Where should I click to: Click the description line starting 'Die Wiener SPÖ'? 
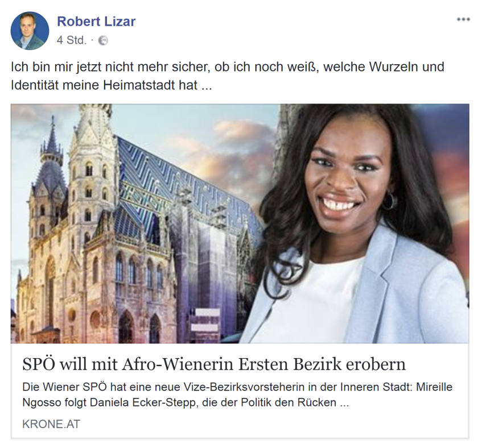[237, 387]
